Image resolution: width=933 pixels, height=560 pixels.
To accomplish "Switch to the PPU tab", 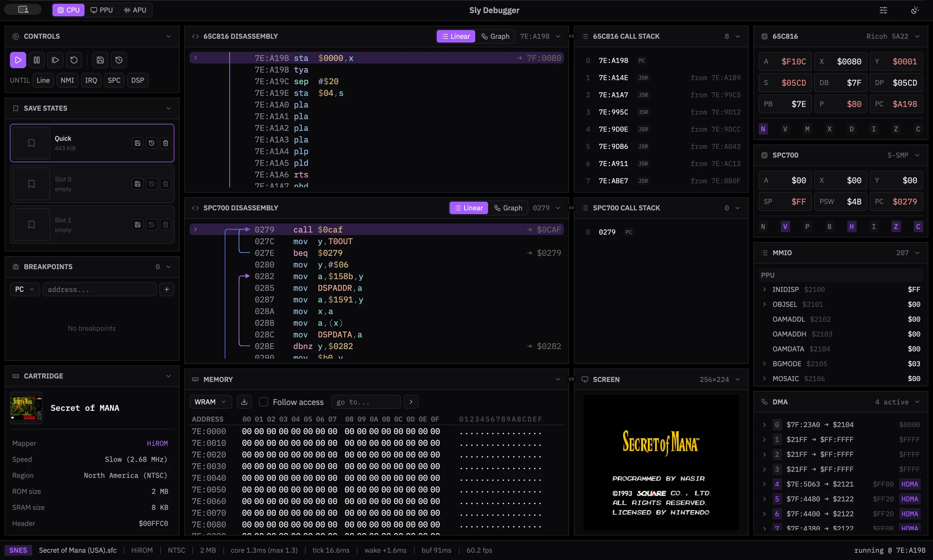I will pyautogui.click(x=102, y=10).
